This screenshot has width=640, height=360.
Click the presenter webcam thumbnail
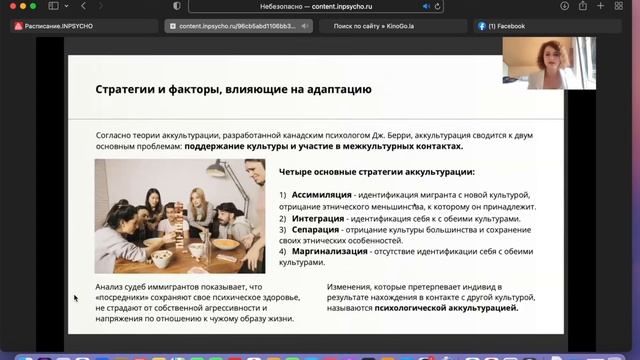pos(549,63)
